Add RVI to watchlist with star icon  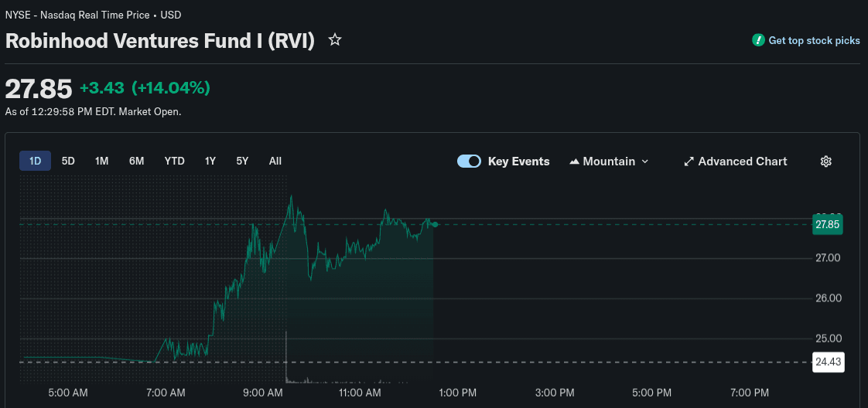pos(335,39)
